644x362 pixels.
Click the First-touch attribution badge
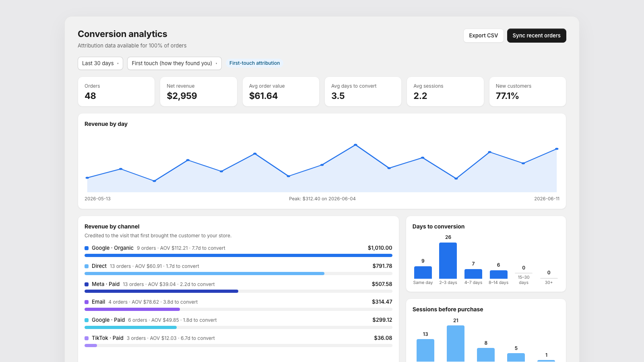[254, 63]
